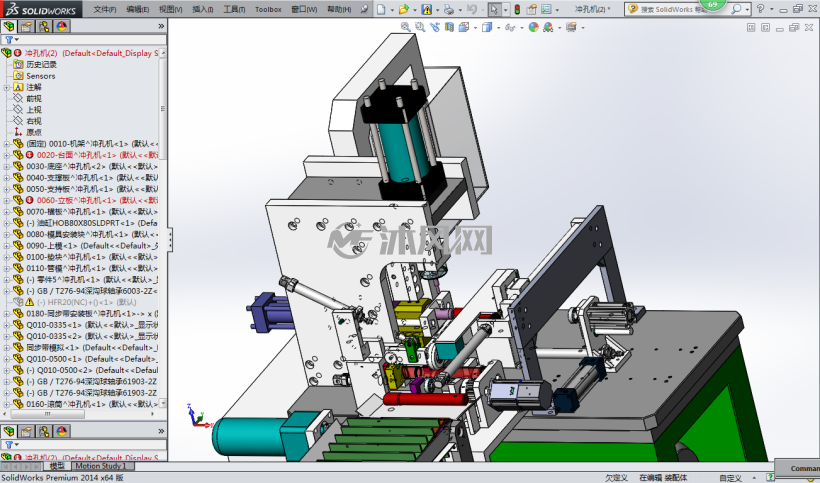Expand the 0070-横板 component node
Image resolution: width=820 pixels, height=483 pixels.
pyautogui.click(x=6, y=212)
